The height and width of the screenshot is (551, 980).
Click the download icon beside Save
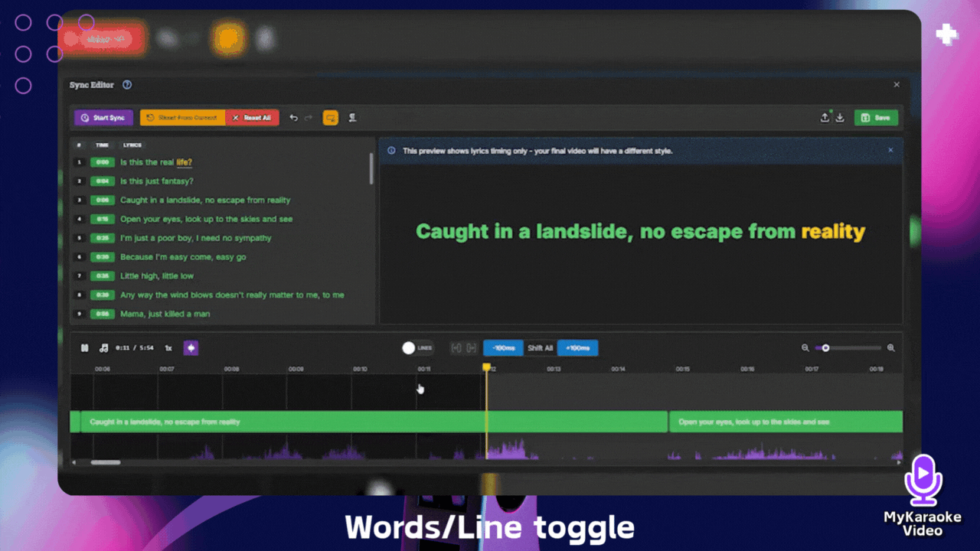click(840, 118)
